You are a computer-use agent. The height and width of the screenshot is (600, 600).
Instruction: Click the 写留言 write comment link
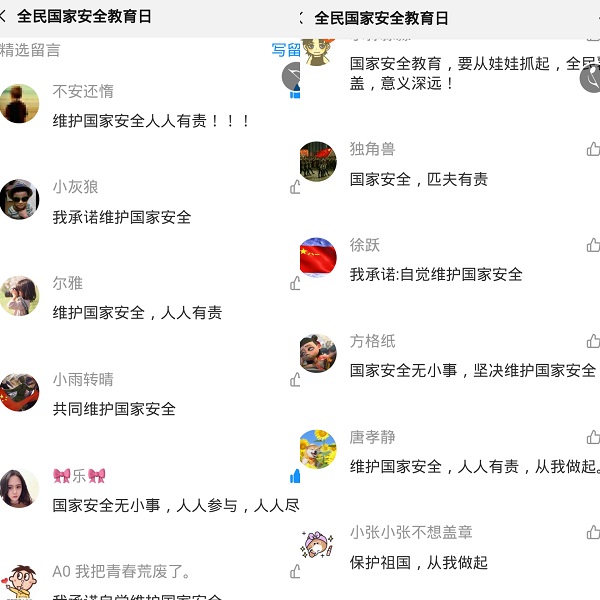286,50
